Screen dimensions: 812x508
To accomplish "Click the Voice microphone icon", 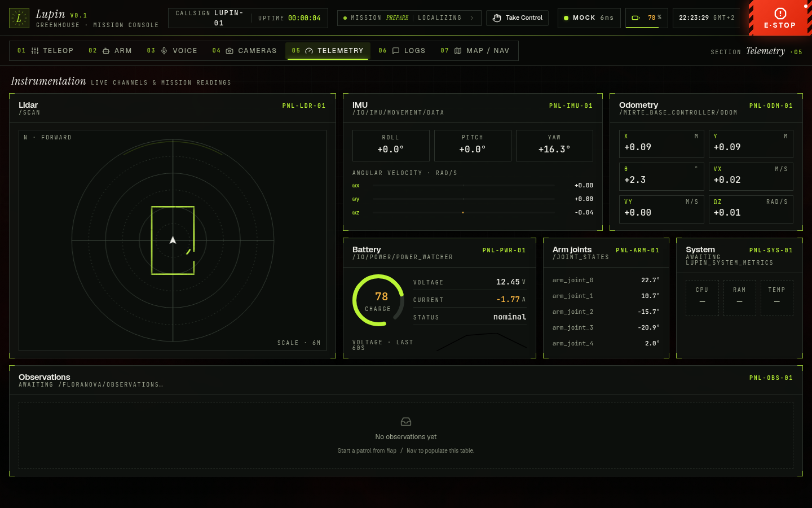I will point(164,51).
